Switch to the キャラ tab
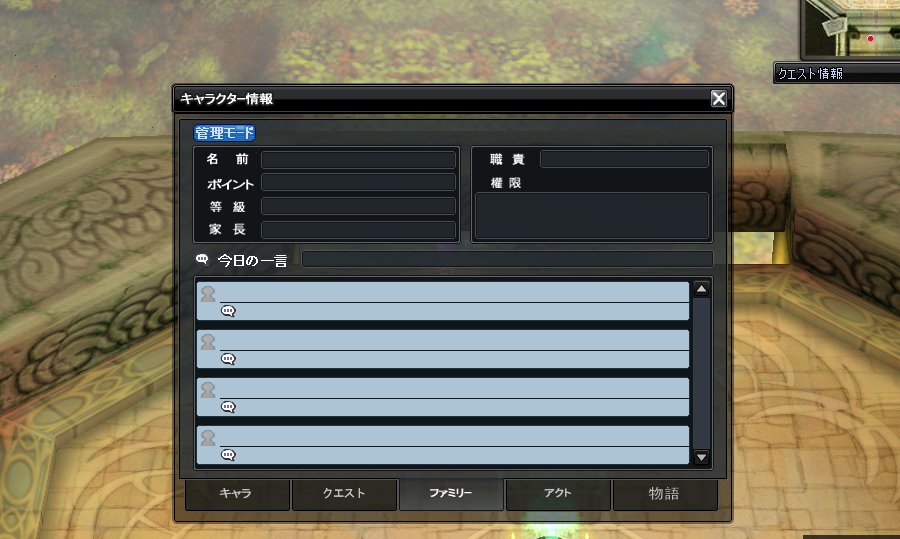Screen dimensions: 900x539 pos(236,494)
